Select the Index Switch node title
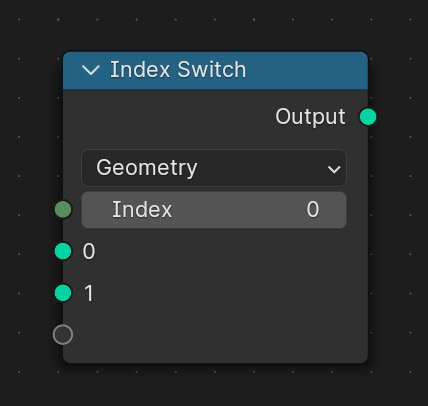The image size is (428, 406). click(178, 70)
